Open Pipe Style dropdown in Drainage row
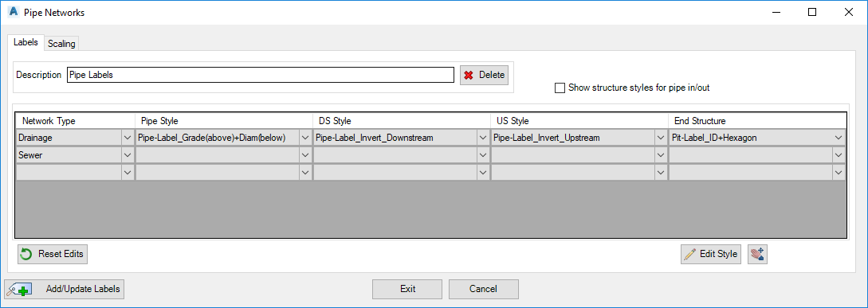This screenshot has height=308, width=868. 305,138
